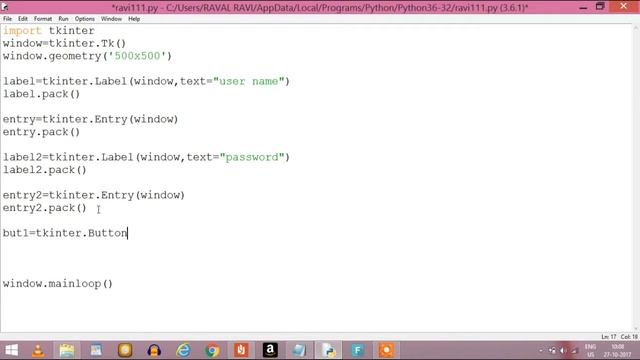Screen dimensions: 640x360
Task: Open the Options menu
Action: tap(84, 19)
